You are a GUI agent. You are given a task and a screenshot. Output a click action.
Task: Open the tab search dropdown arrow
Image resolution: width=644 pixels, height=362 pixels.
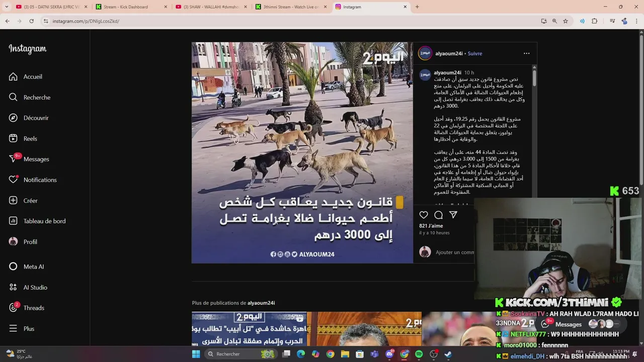[7, 7]
